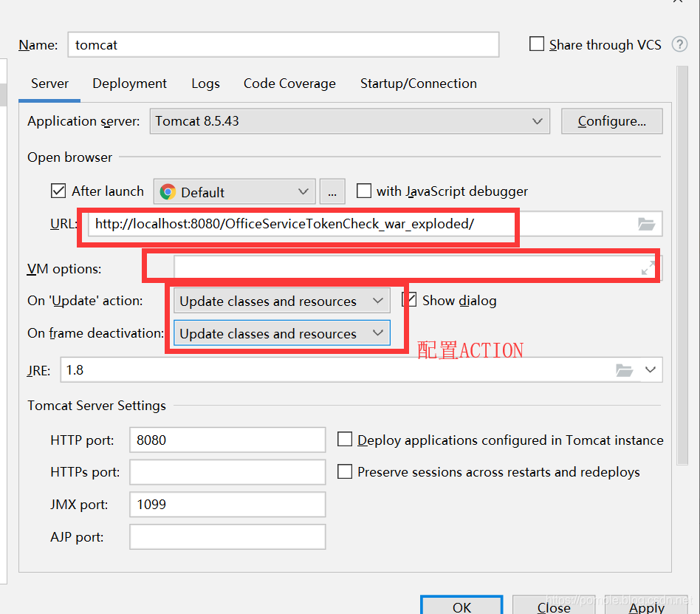Viewport: 700px width, 614px height.
Task: Open the On frame deactivation dropdown
Action: [x=281, y=333]
